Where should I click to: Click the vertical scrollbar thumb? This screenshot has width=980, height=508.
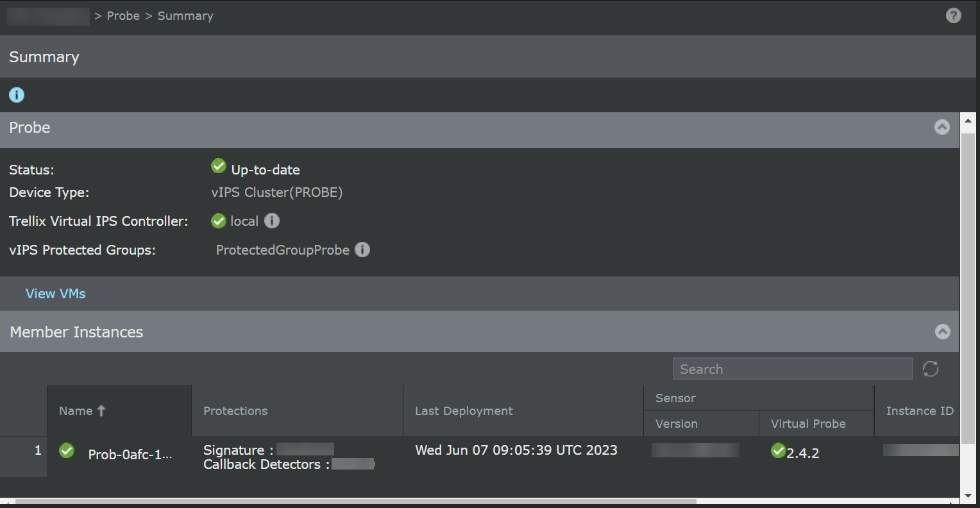(968, 289)
